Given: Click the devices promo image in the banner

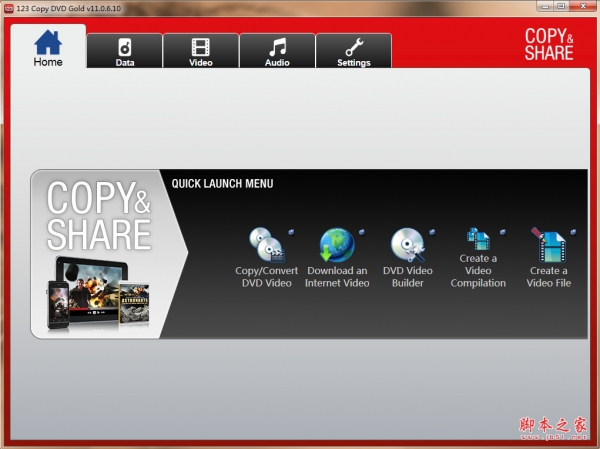Looking at the screenshot, I should [x=98, y=292].
